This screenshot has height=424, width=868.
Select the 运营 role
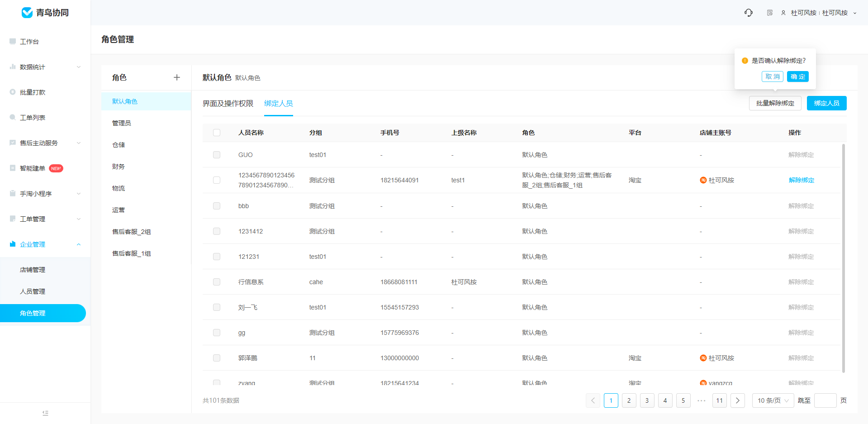[x=146, y=210]
